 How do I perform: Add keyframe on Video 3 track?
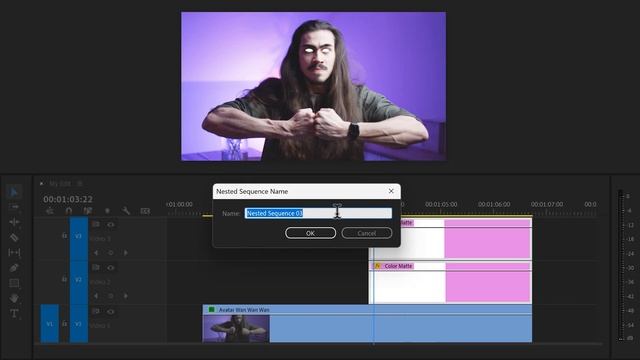tap(111, 253)
